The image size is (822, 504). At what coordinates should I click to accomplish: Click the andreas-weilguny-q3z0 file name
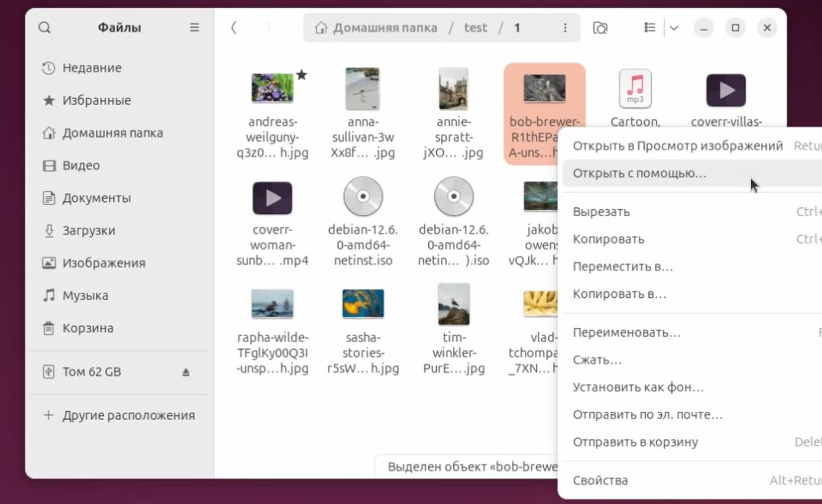(272, 138)
